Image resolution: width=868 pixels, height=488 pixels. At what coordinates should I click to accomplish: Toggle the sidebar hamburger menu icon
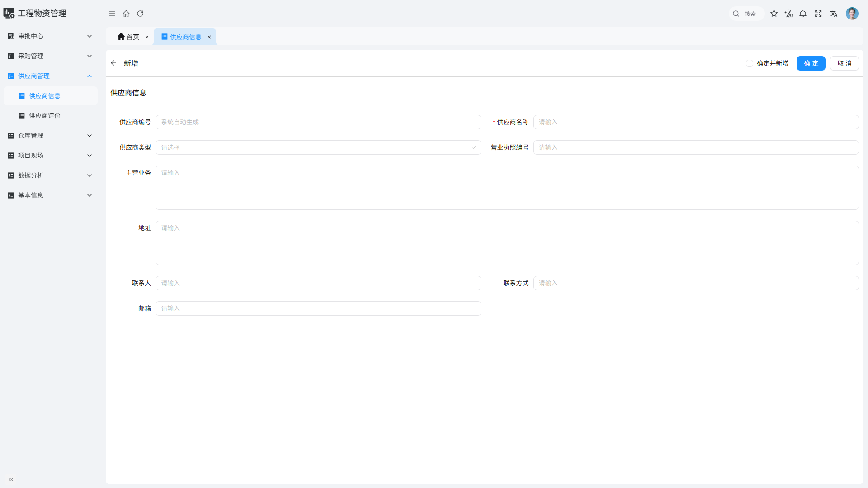point(112,14)
